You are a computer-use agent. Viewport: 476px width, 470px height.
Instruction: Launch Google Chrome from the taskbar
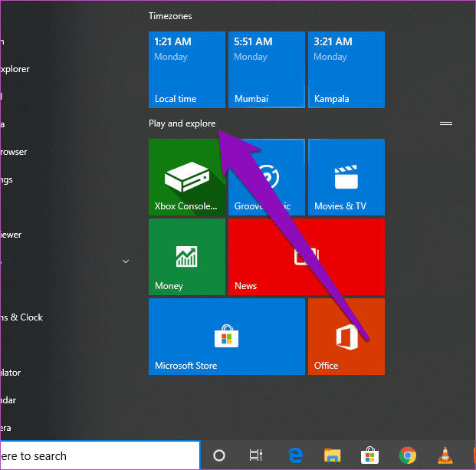(407, 455)
